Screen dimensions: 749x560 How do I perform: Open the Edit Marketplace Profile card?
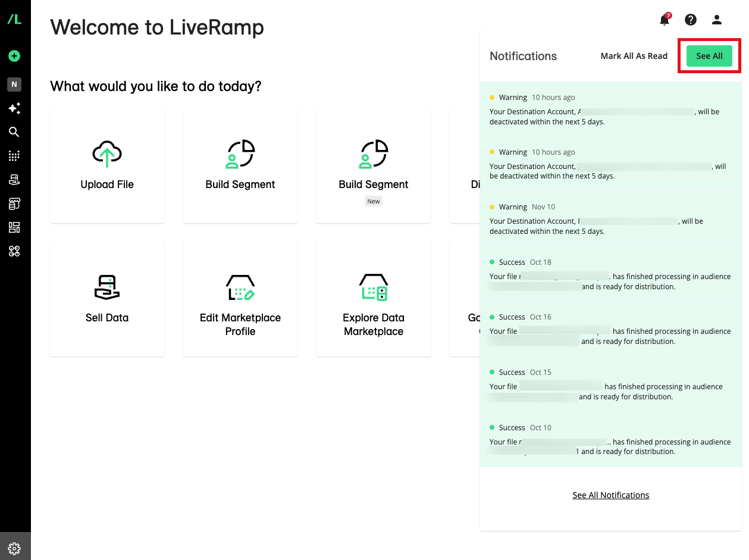coord(240,299)
